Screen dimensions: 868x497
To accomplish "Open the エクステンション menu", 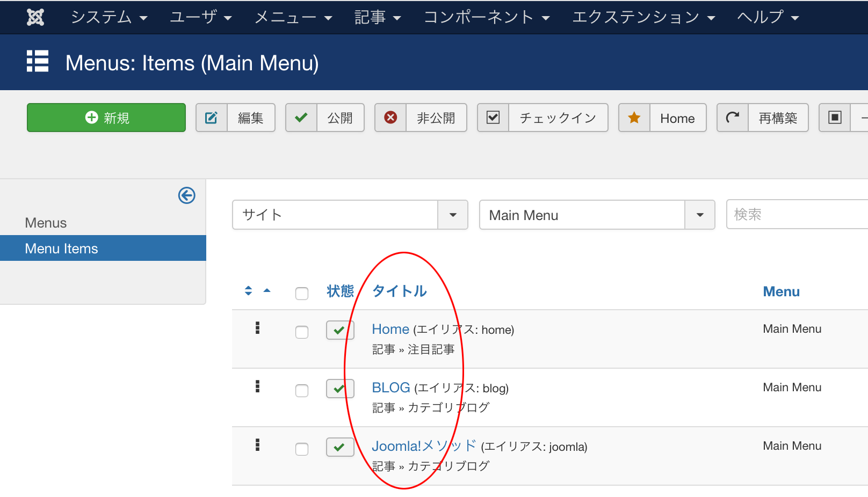I will [643, 17].
